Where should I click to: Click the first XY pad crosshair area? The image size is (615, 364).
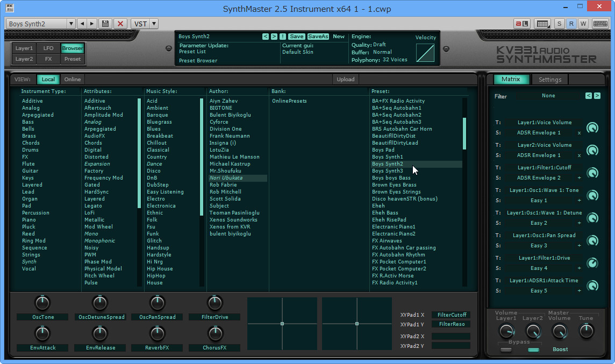(282, 324)
